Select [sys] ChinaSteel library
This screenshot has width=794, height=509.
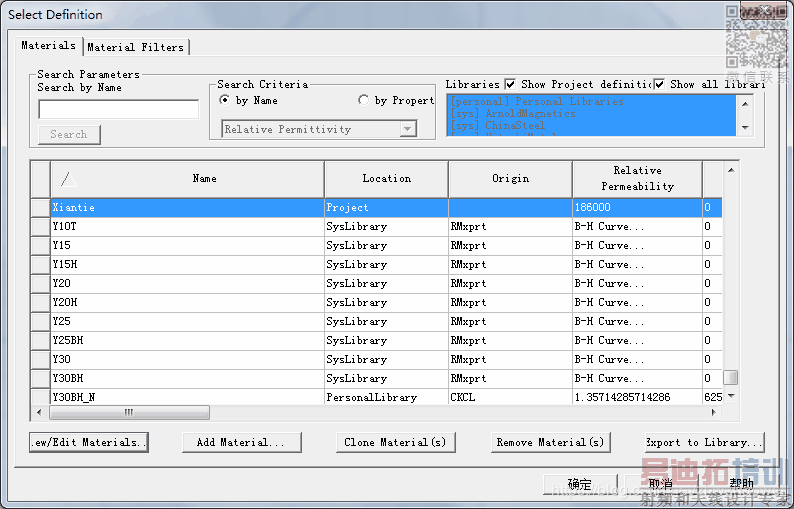point(497,125)
